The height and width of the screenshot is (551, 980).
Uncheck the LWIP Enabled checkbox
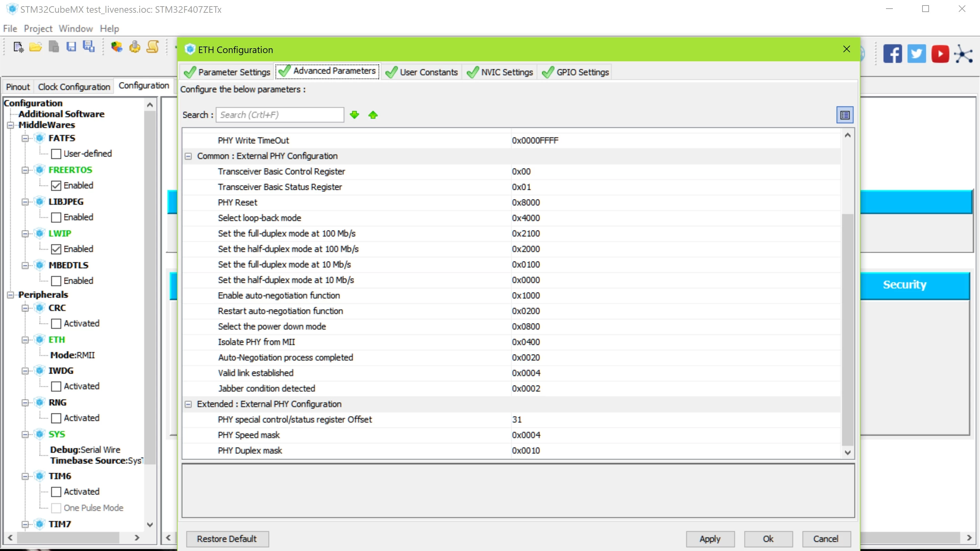(x=56, y=249)
